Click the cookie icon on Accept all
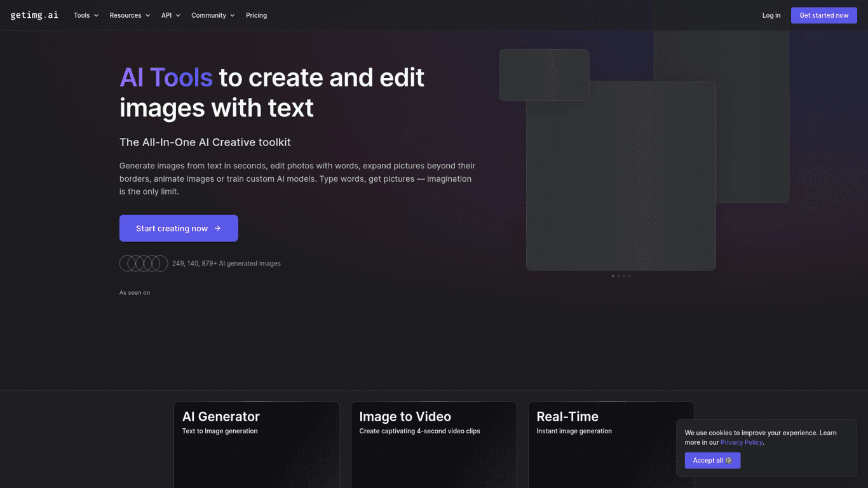 pos(729,461)
